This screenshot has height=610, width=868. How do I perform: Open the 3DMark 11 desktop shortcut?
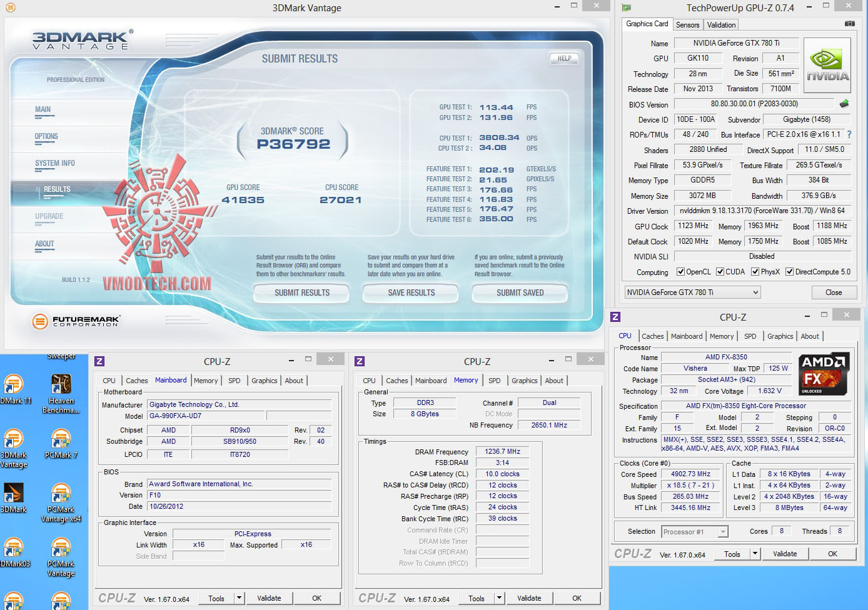click(14, 389)
